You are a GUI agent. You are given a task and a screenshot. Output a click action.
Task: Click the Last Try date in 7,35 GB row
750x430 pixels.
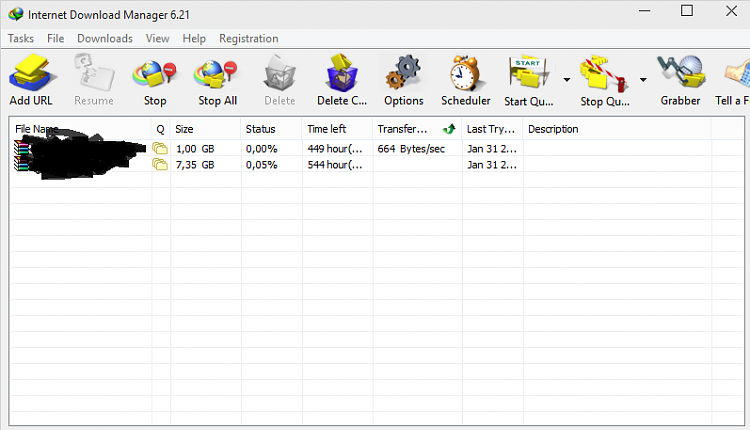[492, 165]
